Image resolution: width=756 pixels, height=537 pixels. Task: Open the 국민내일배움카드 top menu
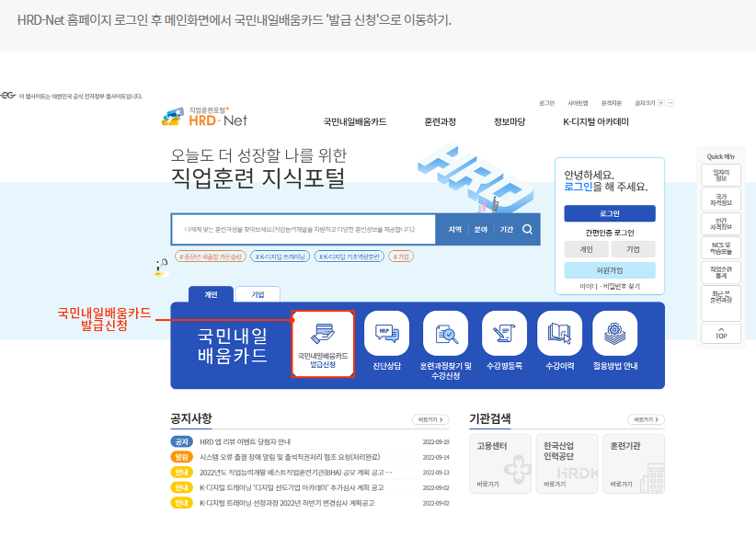[x=355, y=122]
